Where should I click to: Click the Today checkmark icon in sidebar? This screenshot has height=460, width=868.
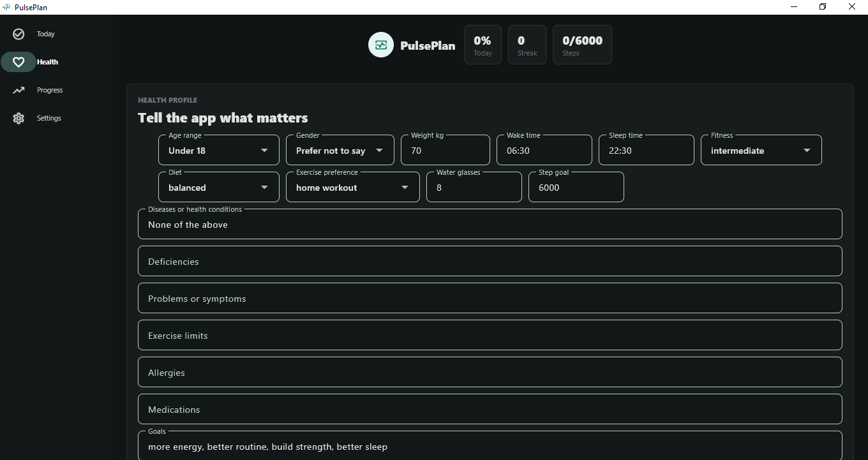click(x=19, y=34)
